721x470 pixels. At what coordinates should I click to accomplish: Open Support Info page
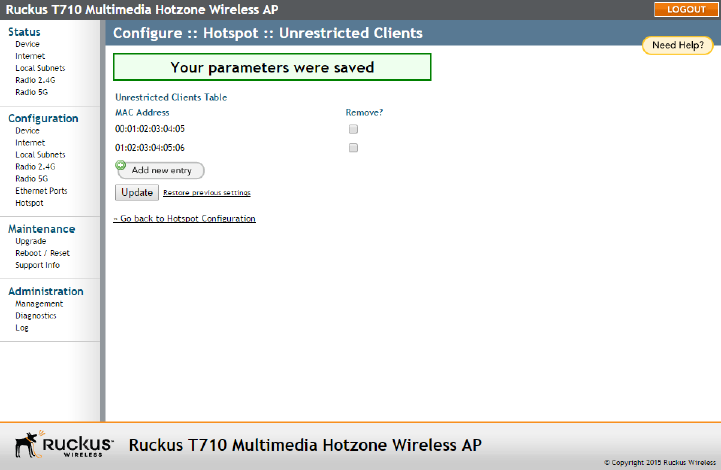click(x=37, y=265)
